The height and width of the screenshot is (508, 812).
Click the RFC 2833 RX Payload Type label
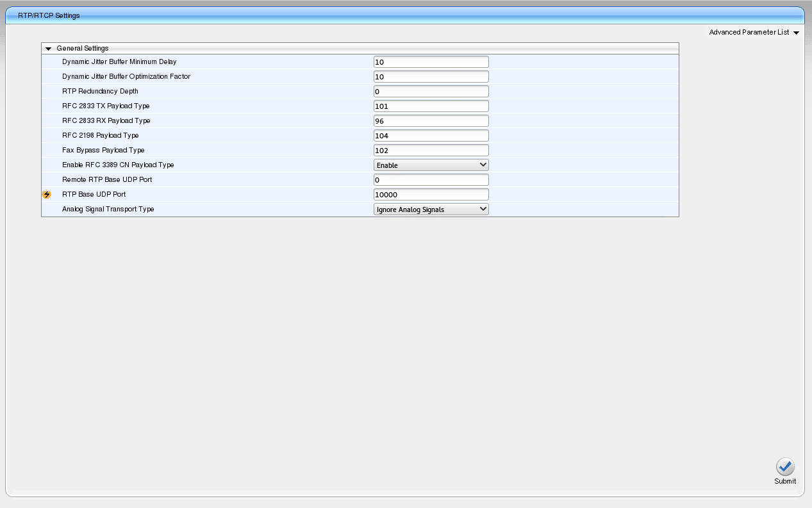coord(106,121)
